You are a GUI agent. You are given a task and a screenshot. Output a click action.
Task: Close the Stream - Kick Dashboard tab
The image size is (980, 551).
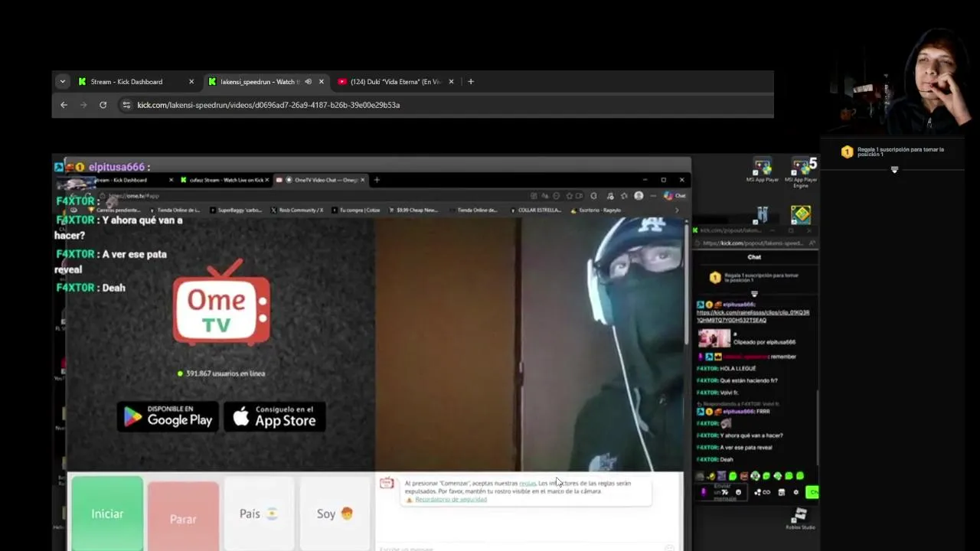coord(191,82)
